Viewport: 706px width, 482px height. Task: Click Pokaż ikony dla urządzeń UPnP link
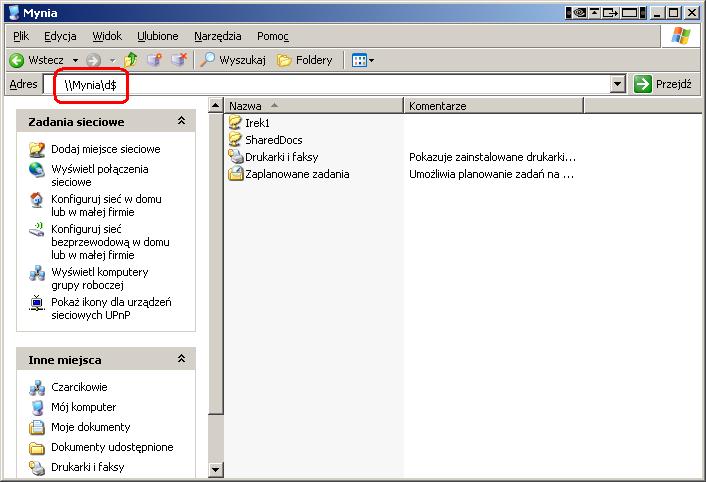tap(111, 308)
